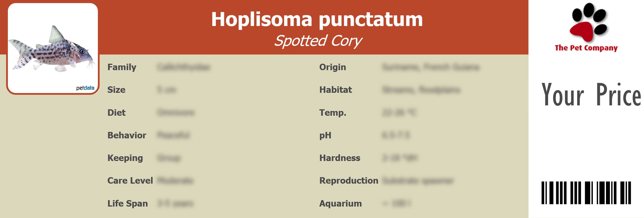Viewport: 644px width, 218px height.
Task: Click the Habitat label
Action: pos(336,90)
